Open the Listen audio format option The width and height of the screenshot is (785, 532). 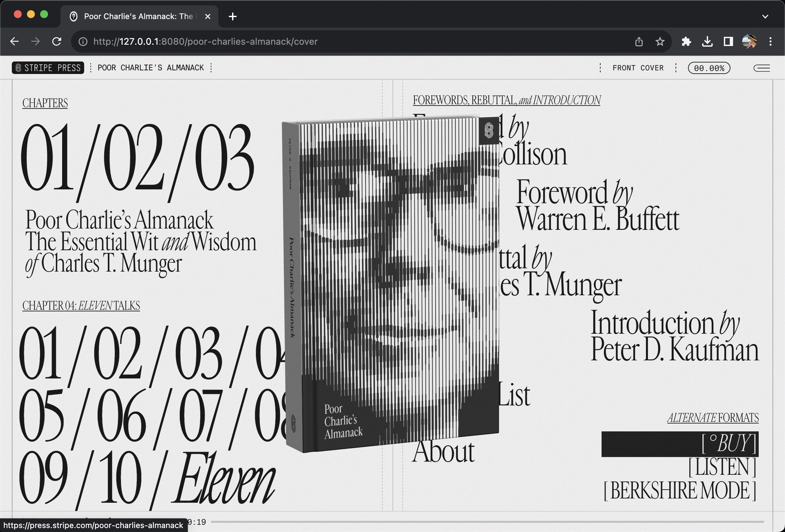pyautogui.click(x=722, y=467)
